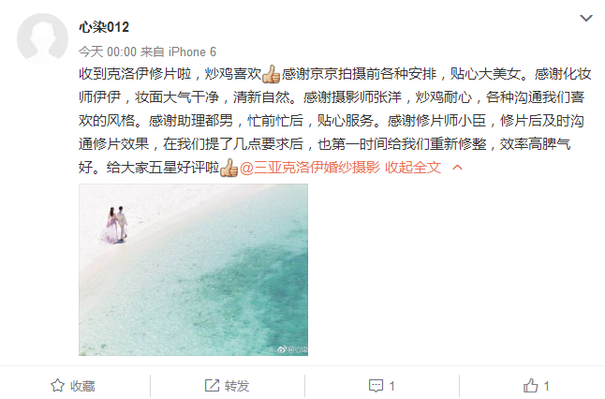Open comments via speech bubble icon
605x399 pixels.
376,385
